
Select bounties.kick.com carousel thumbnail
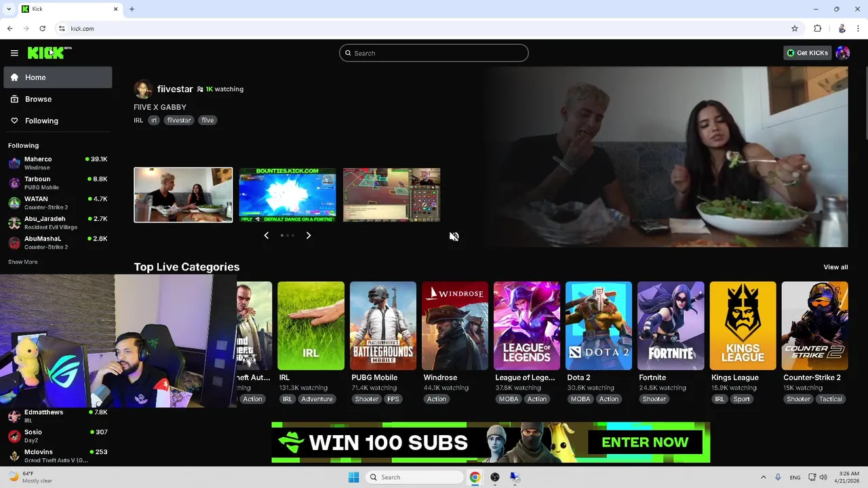click(288, 195)
